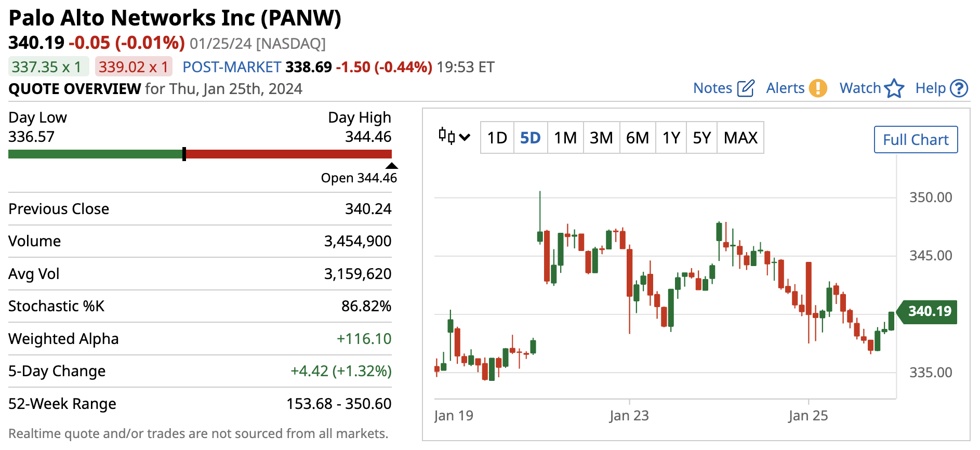Select the MAX chart range
Viewport: 980px width, 450px height.
point(740,138)
